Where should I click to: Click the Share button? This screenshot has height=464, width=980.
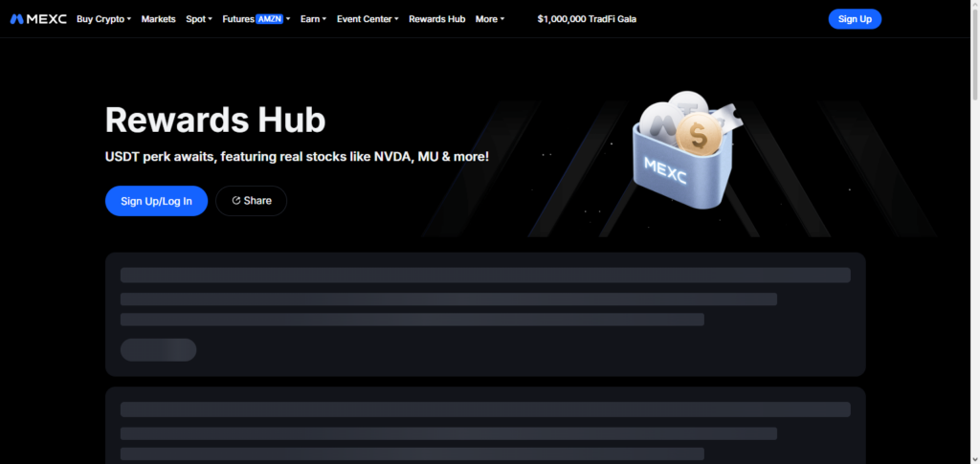pos(252,201)
